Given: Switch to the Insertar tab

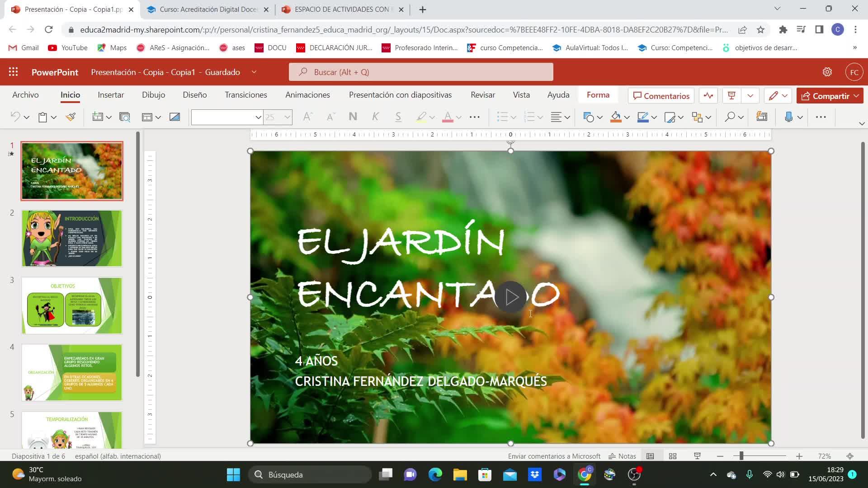Looking at the screenshot, I should click(x=111, y=95).
